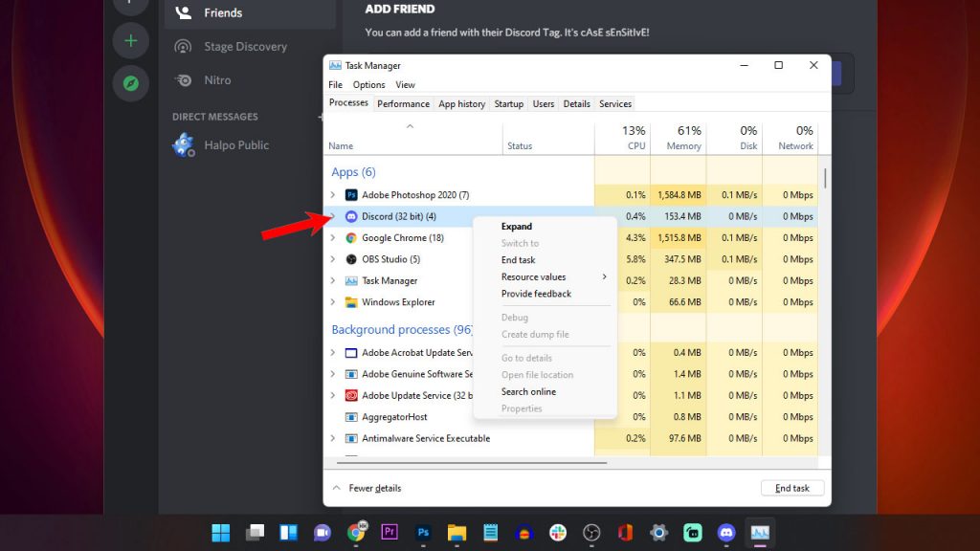Sort processes by the Network column
The width and height of the screenshot is (980, 551).
[790, 138]
